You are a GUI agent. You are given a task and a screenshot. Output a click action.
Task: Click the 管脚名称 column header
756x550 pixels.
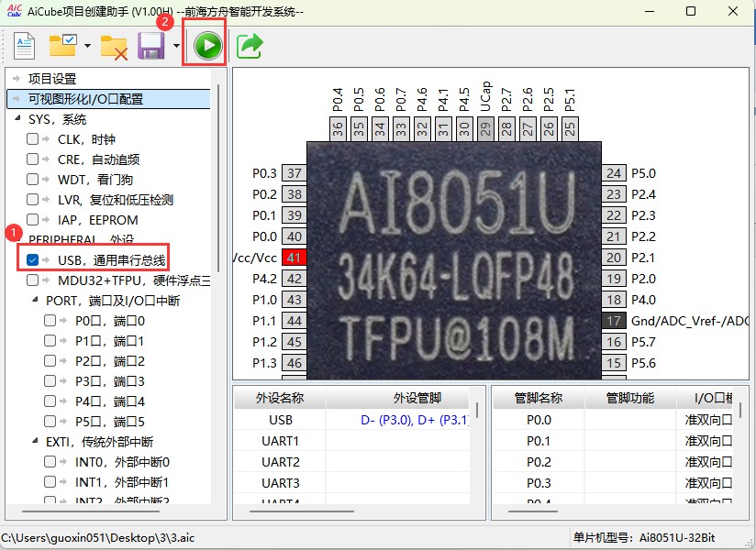538,398
